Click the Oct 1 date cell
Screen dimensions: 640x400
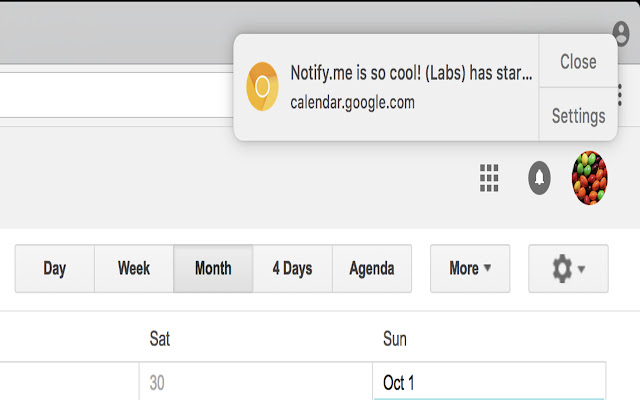(489, 381)
